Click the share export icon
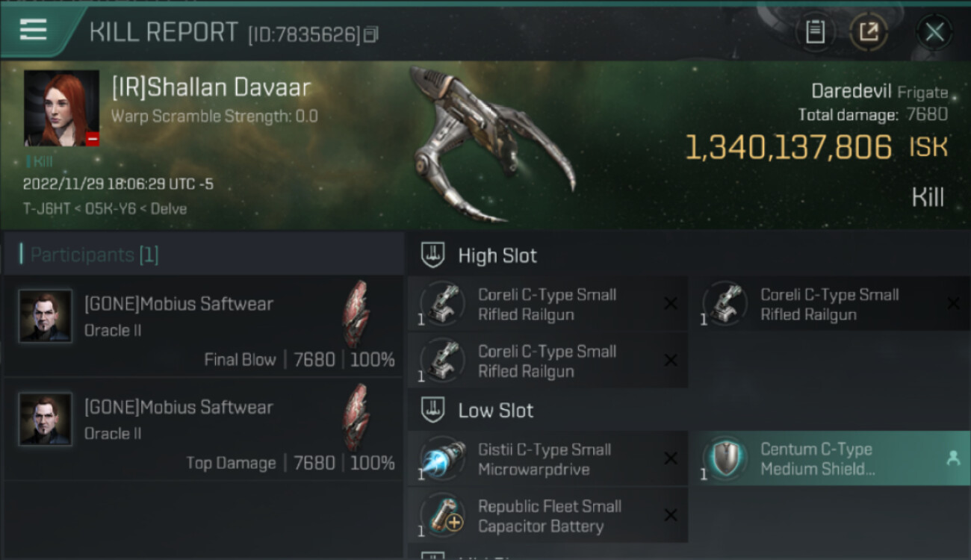Image resolution: width=971 pixels, height=560 pixels. [x=868, y=32]
